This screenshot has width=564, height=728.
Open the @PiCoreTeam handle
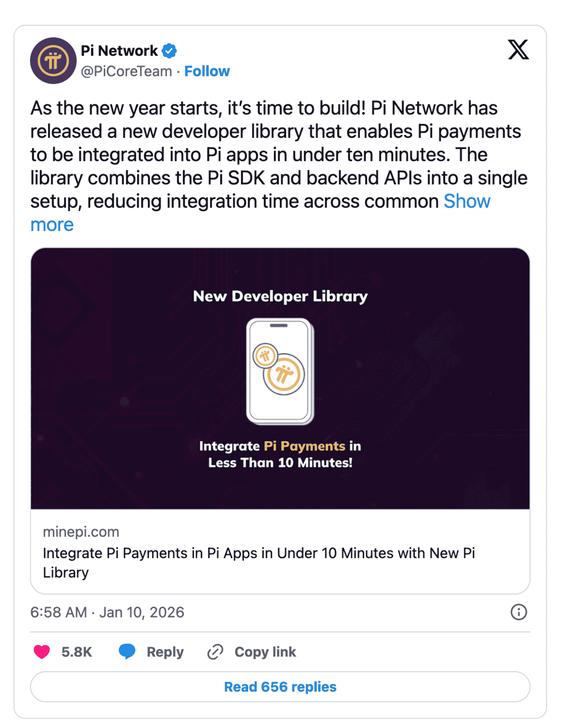click(126, 71)
